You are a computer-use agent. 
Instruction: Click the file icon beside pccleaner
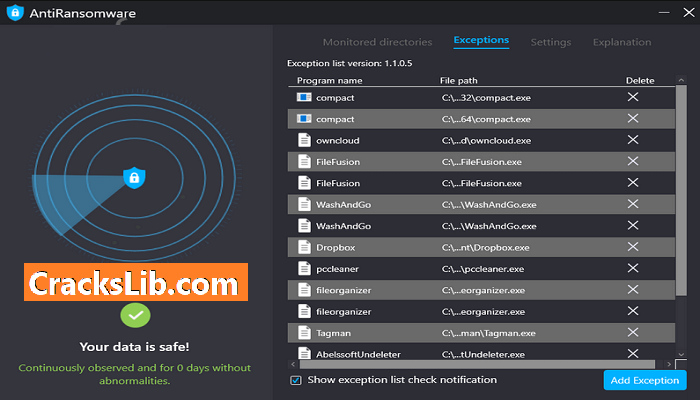point(304,268)
